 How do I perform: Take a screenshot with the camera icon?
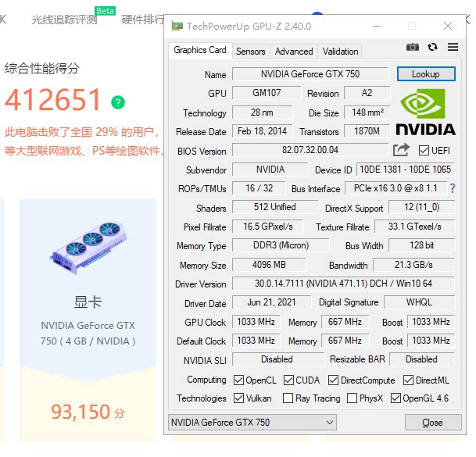pos(412,47)
